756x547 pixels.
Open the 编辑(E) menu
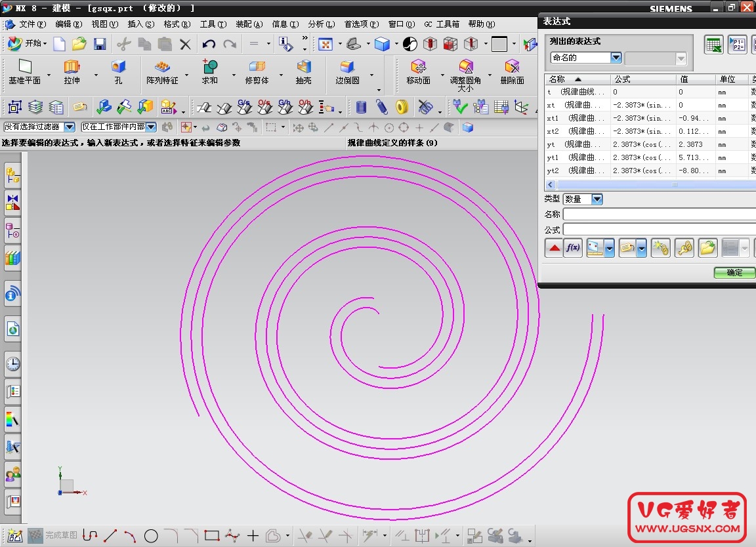68,24
